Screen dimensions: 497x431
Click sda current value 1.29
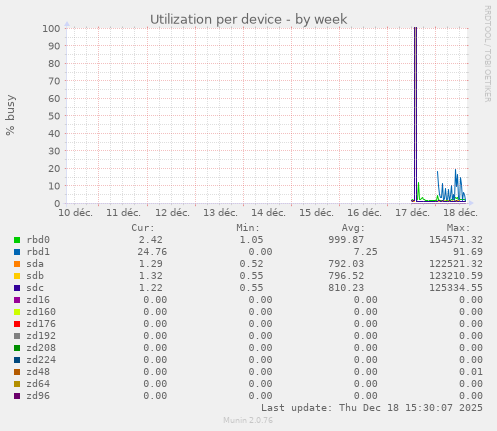coord(151,264)
